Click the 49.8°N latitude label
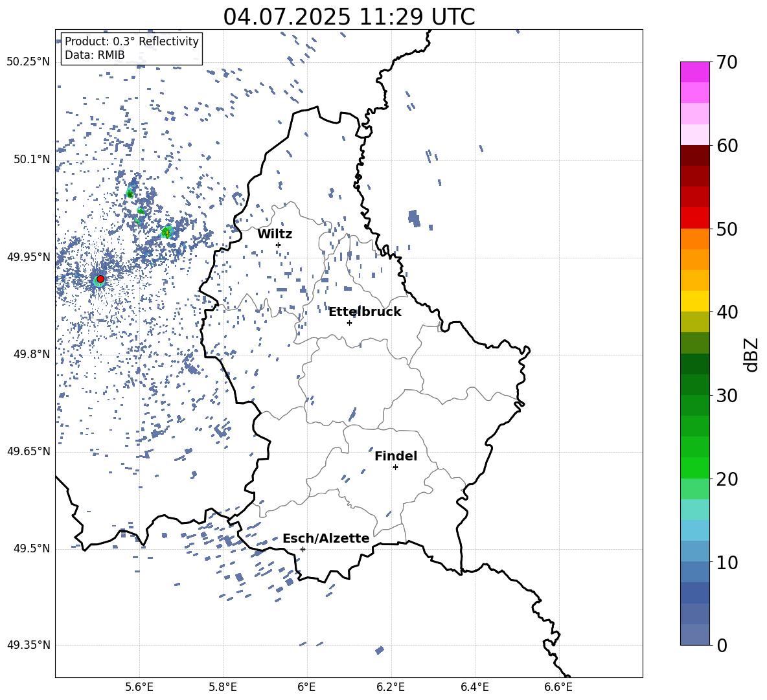This screenshot has width=767, height=700. (32, 354)
